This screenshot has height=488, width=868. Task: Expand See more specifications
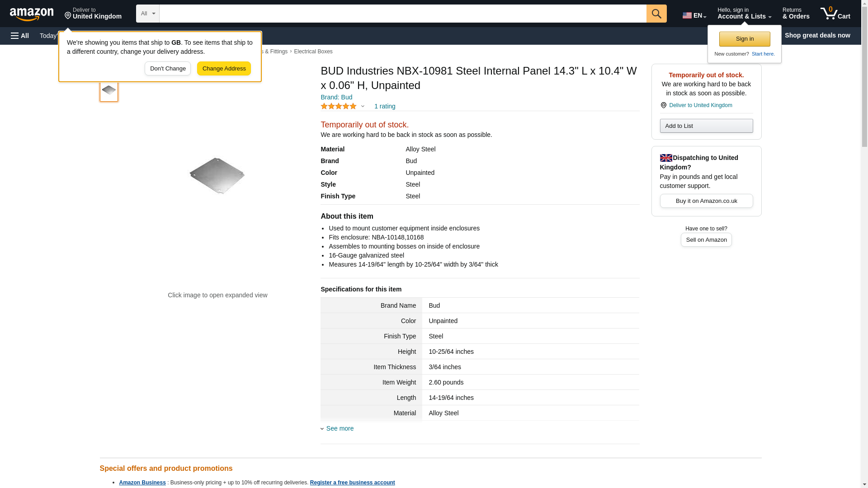click(340, 428)
